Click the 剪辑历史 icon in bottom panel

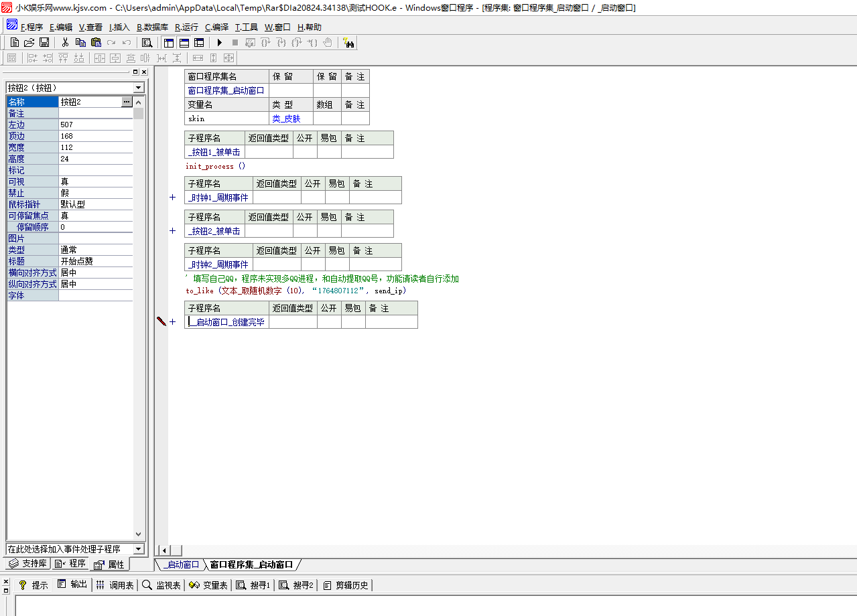(328, 585)
